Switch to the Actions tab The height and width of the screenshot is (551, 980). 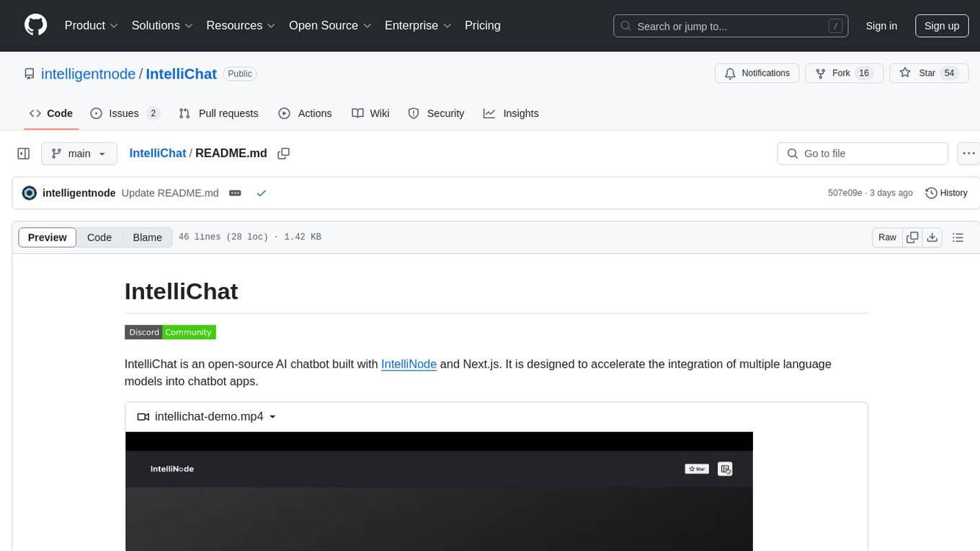[305, 113]
